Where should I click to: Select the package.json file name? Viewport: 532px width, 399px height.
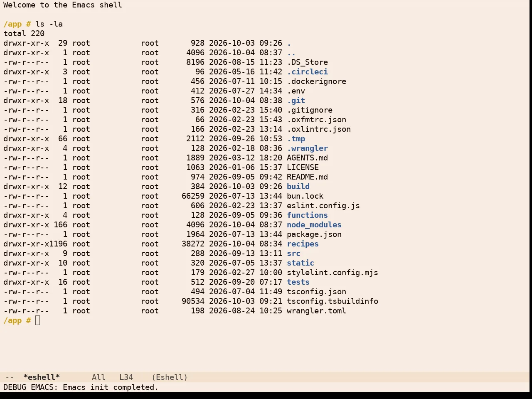[x=314, y=234]
